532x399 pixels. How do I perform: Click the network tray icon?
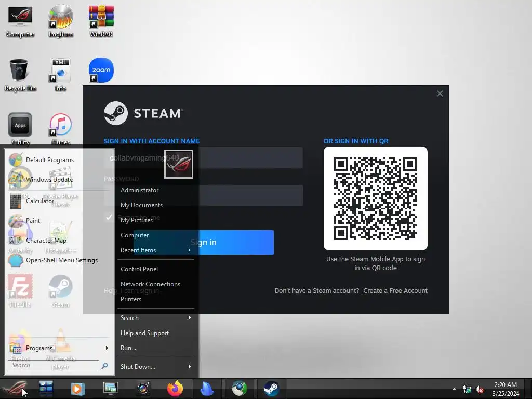[467, 390]
